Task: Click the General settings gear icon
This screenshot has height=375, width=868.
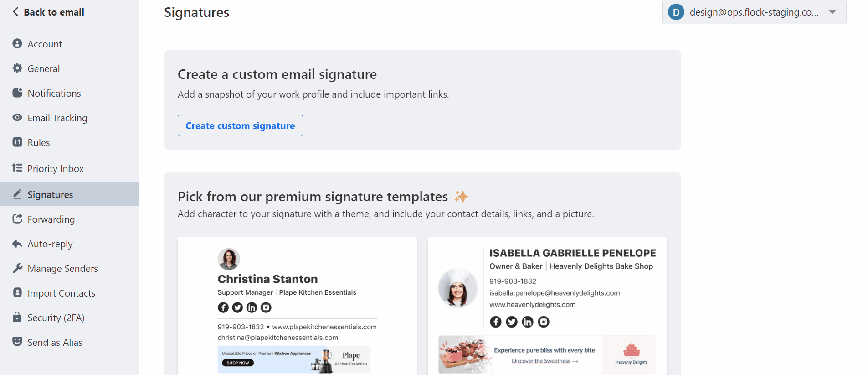Action: coord(17,68)
